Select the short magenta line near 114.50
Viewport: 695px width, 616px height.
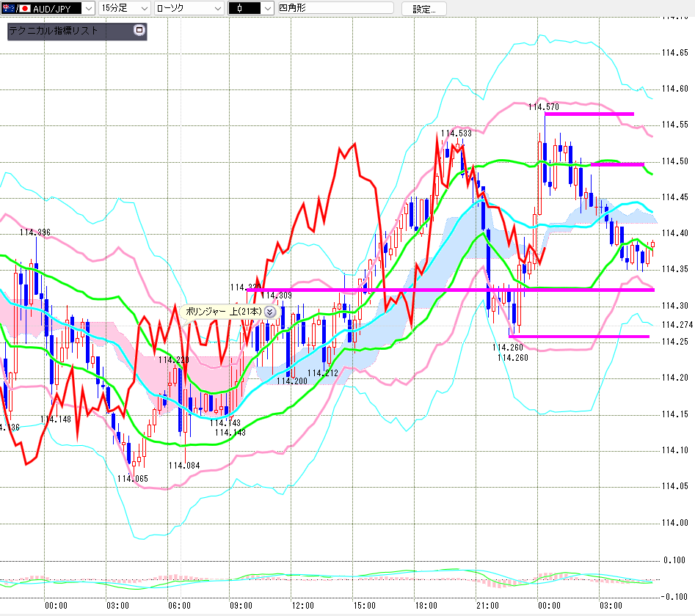(x=617, y=165)
